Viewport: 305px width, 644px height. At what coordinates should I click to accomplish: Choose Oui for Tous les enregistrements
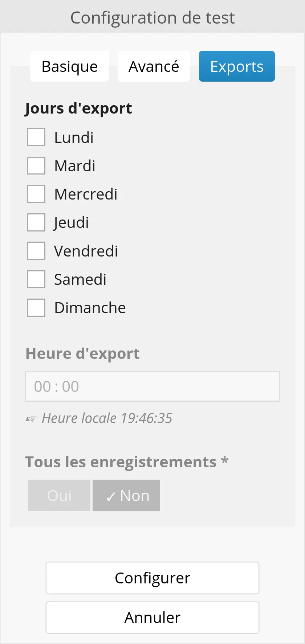[x=59, y=496]
